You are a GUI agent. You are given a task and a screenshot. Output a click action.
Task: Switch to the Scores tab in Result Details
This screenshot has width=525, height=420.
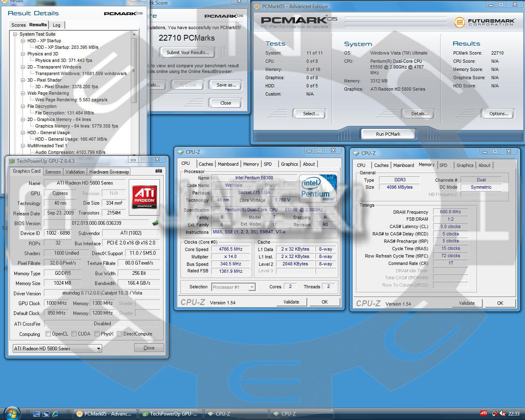click(18, 25)
